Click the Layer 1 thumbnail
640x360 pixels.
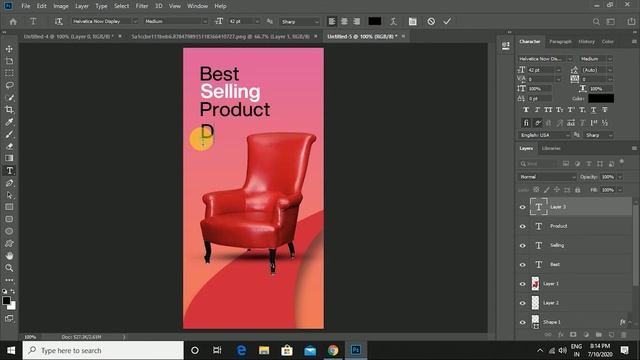[535, 284]
